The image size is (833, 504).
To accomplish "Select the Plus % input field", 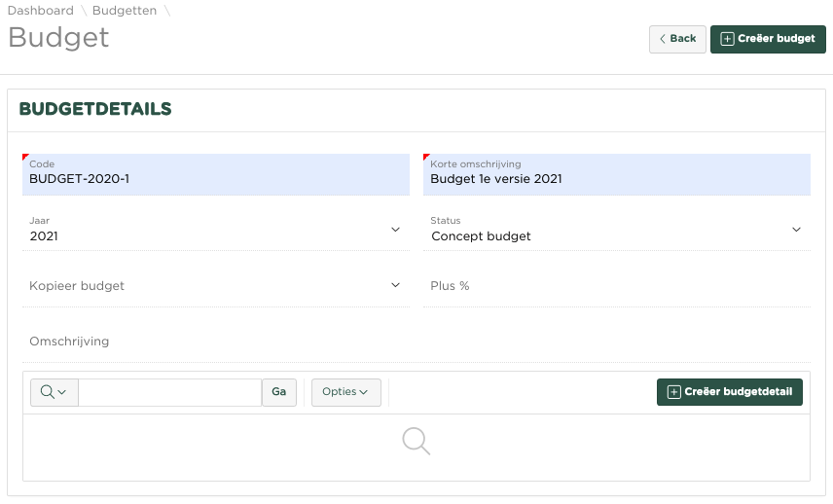I will 616,286.
